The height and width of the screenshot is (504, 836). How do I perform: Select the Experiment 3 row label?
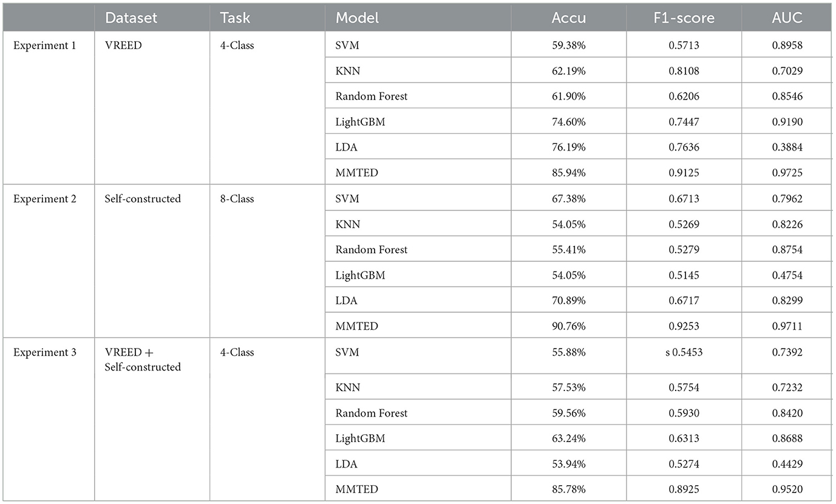(x=46, y=352)
